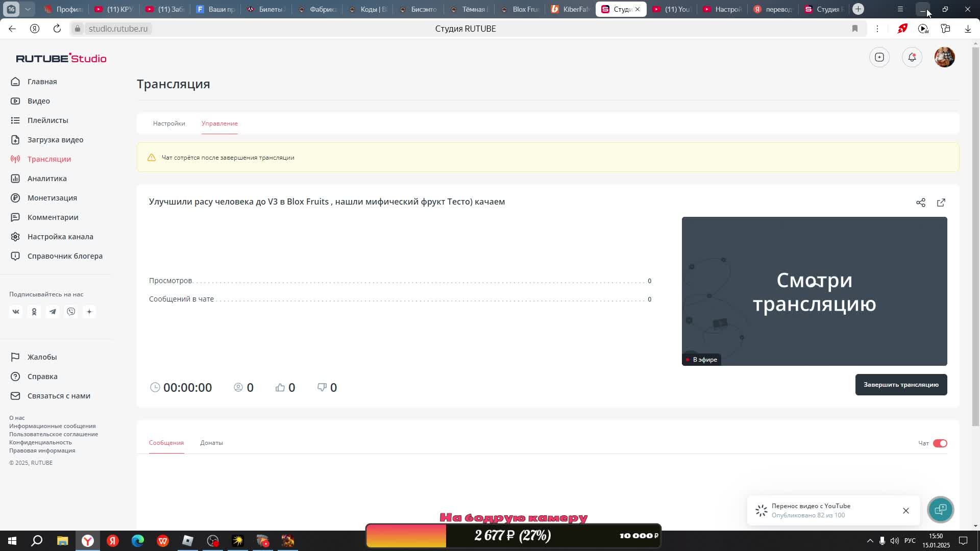Open Комментарии in sidebar

(x=53, y=217)
